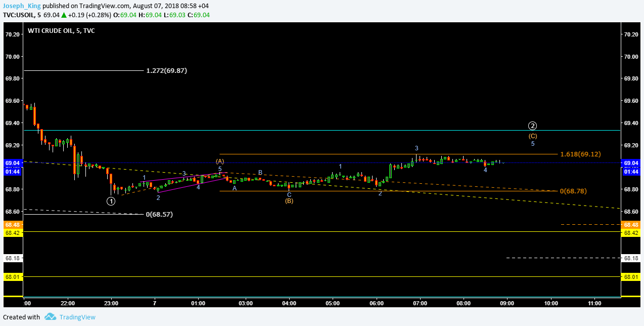Select the 1.272(69.87) Fibonacci label
This screenshot has height=326, width=644.
166,70
